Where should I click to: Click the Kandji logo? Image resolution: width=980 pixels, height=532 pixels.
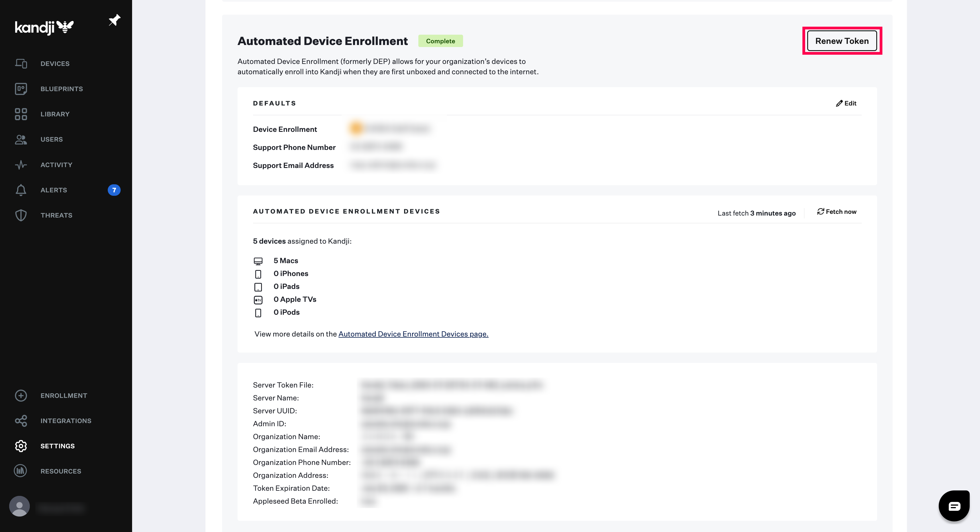pyautogui.click(x=44, y=28)
